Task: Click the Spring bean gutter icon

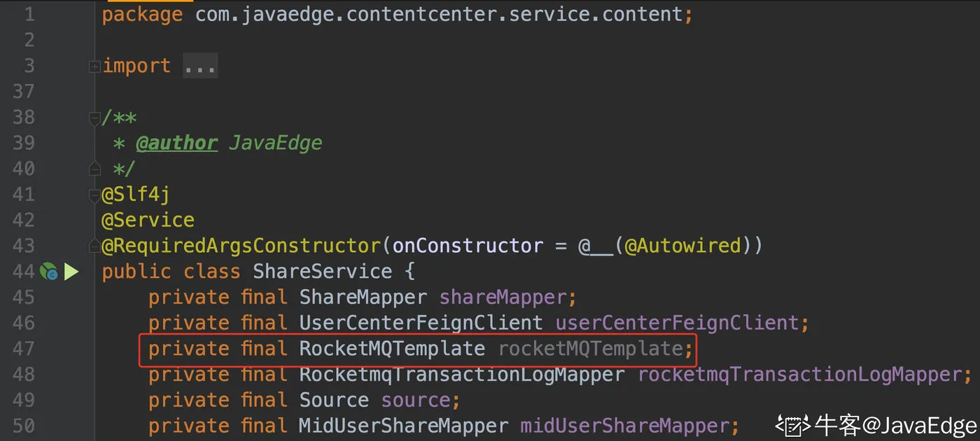Action: tap(48, 272)
